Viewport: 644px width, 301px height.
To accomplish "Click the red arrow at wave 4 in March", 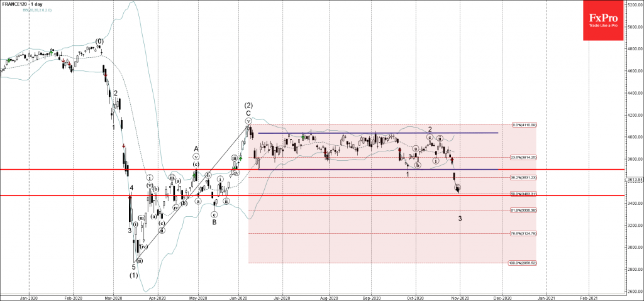I will [x=130, y=197].
